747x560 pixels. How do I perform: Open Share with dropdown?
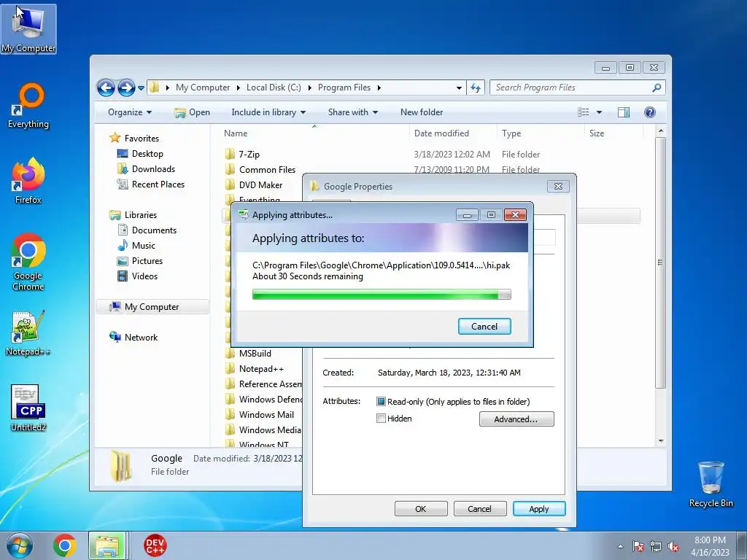[x=353, y=112]
